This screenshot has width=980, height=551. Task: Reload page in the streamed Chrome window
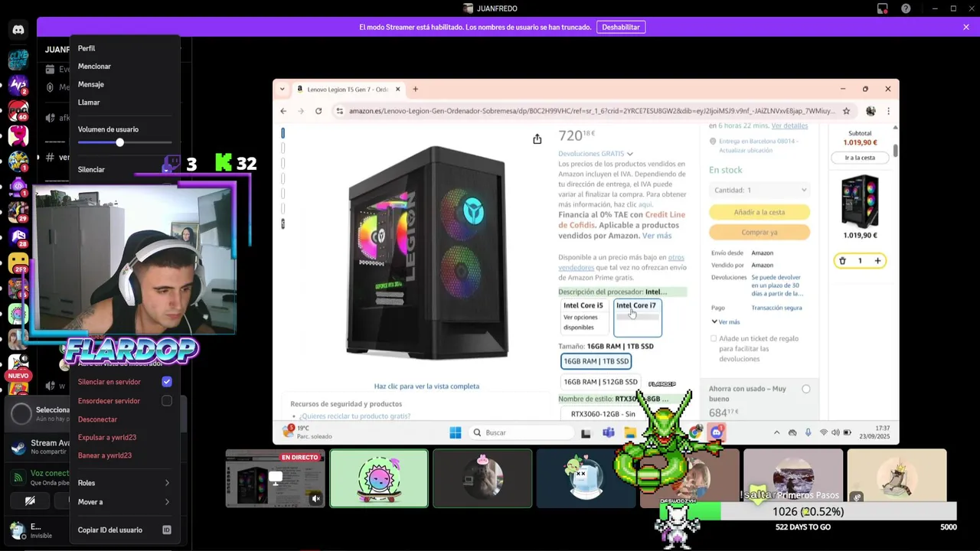317,111
